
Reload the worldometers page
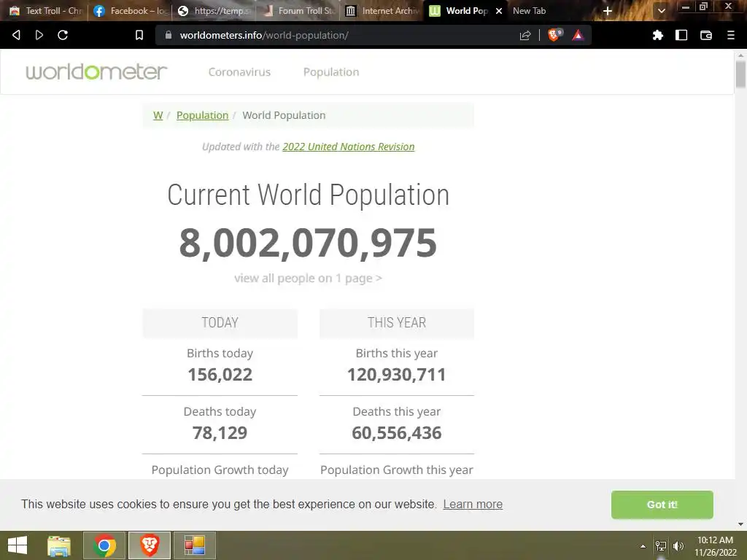point(63,35)
